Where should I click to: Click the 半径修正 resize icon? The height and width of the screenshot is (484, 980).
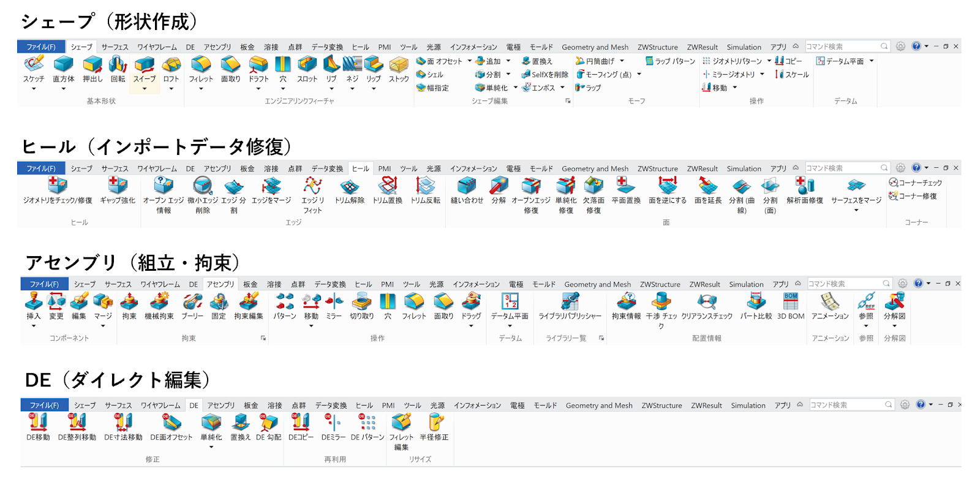point(434,422)
